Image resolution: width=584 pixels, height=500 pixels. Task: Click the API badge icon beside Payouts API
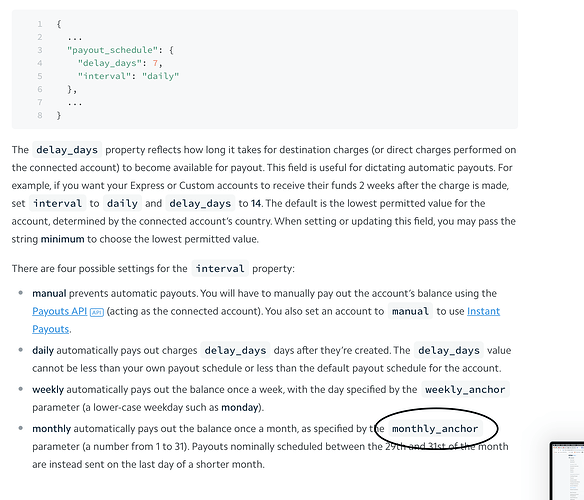(x=97, y=312)
